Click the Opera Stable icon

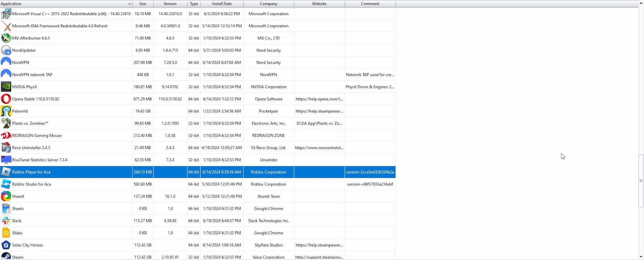[6, 99]
